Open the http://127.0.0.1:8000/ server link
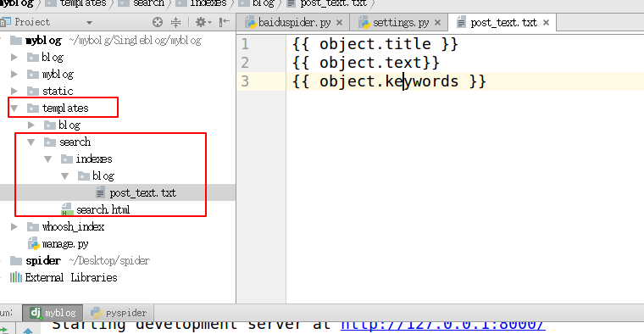644x334 pixels. point(442,325)
